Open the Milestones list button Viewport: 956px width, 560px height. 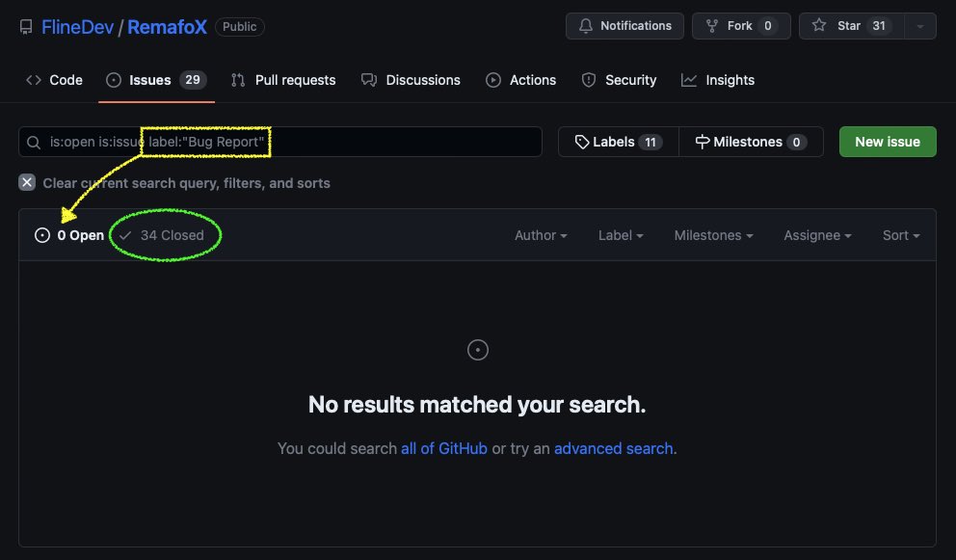[751, 142]
